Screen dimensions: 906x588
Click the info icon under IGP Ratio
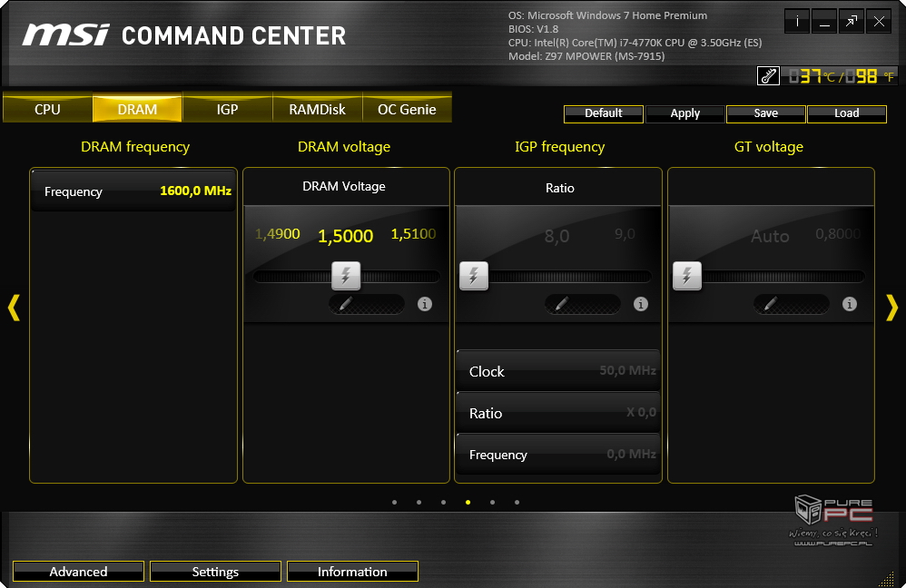[x=640, y=304]
